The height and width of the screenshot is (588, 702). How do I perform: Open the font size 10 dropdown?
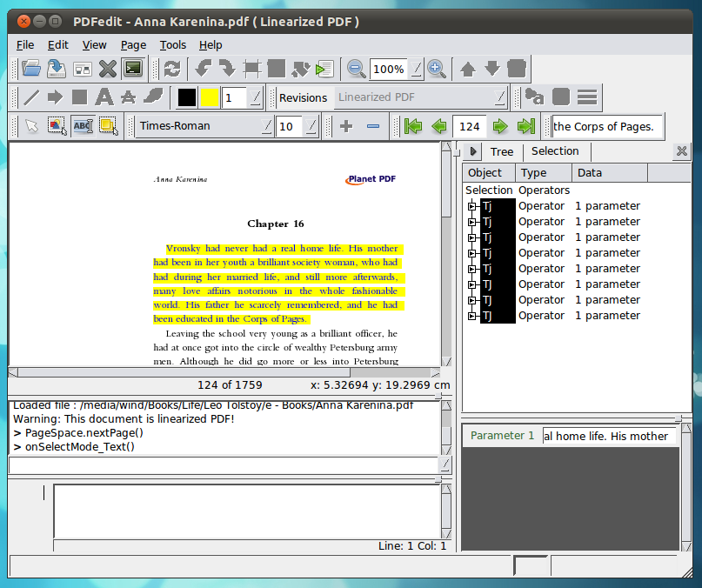pos(311,126)
